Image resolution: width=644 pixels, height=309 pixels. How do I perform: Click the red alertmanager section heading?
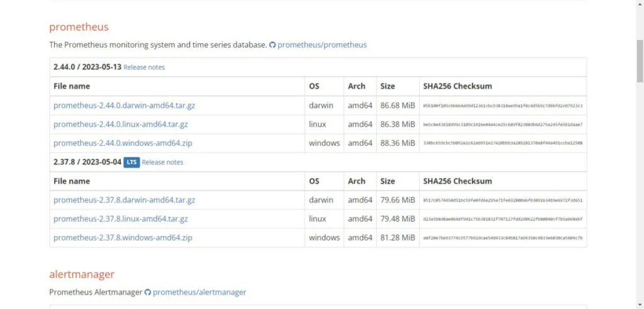[x=82, y=274]
